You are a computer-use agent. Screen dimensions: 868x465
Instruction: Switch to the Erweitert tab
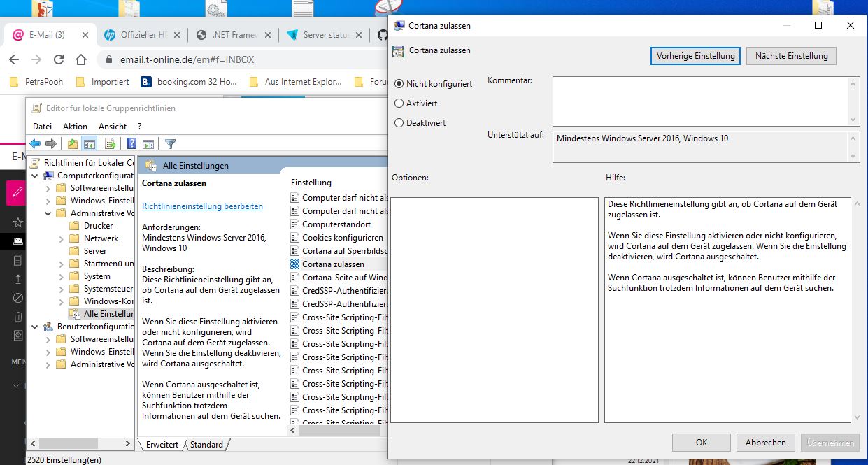click(x=162, y=445)
